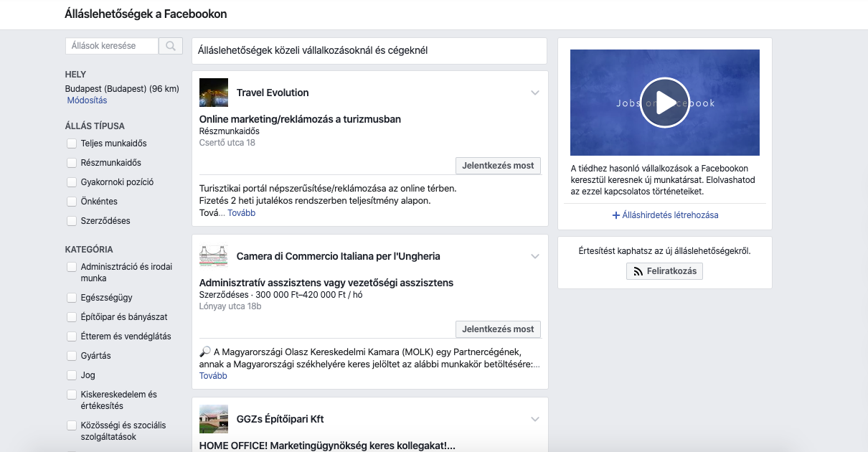868x452 pixels.
Task: Select the Szerződéses checkbox
Action: pos(72,221)
